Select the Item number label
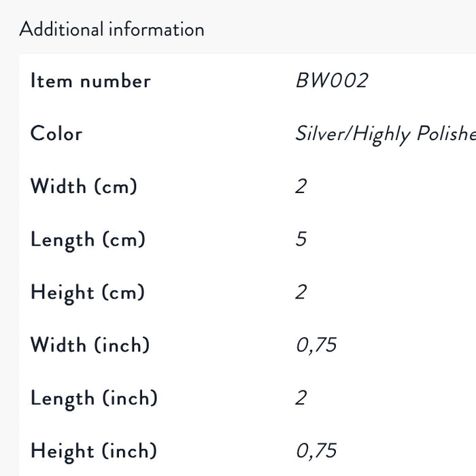476x476 pixels. click(x=90, y=81)
